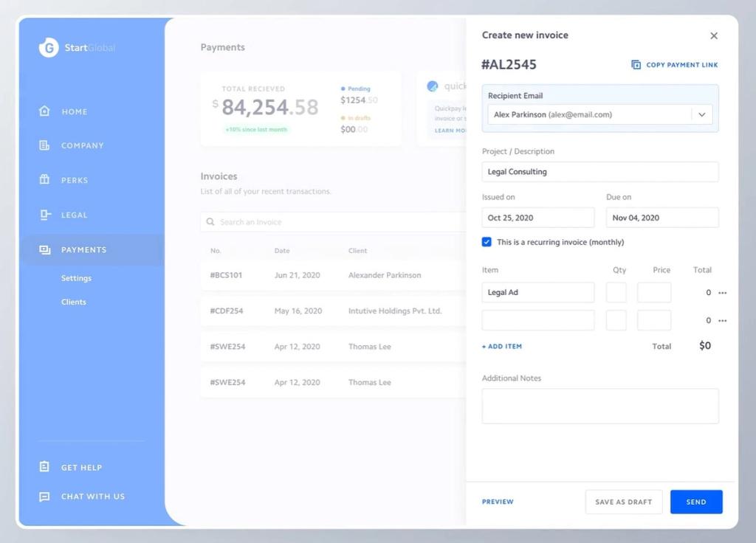Open Settings under Payments
This screenshot has height=543, width=756.
[x=76, y=278]
